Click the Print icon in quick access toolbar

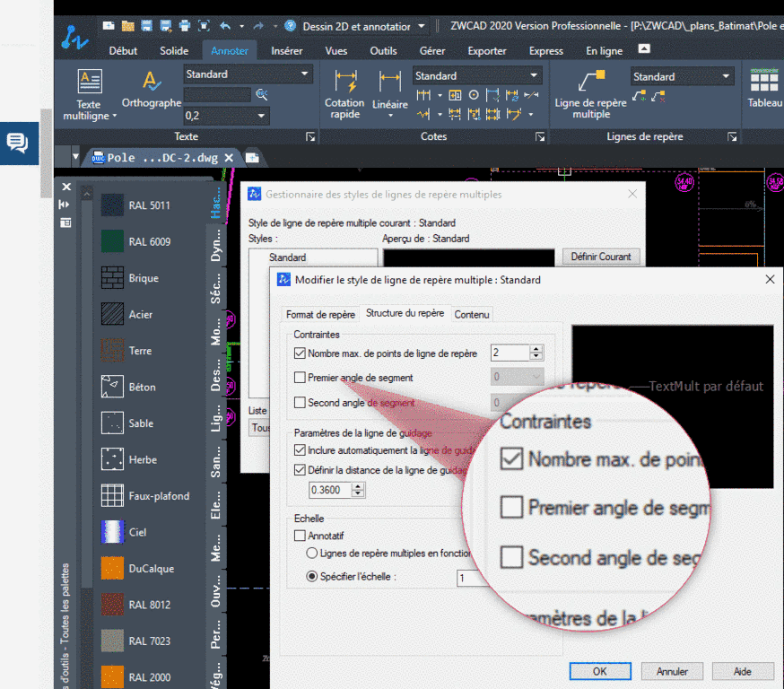(185, 25)
